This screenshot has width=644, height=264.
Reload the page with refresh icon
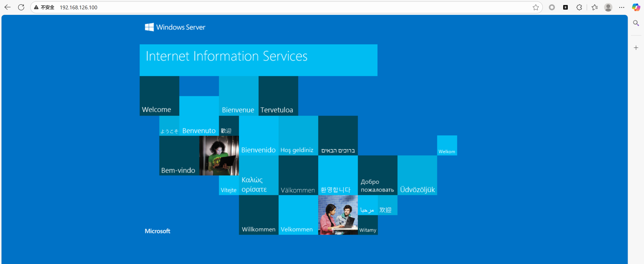click(21, 7)
